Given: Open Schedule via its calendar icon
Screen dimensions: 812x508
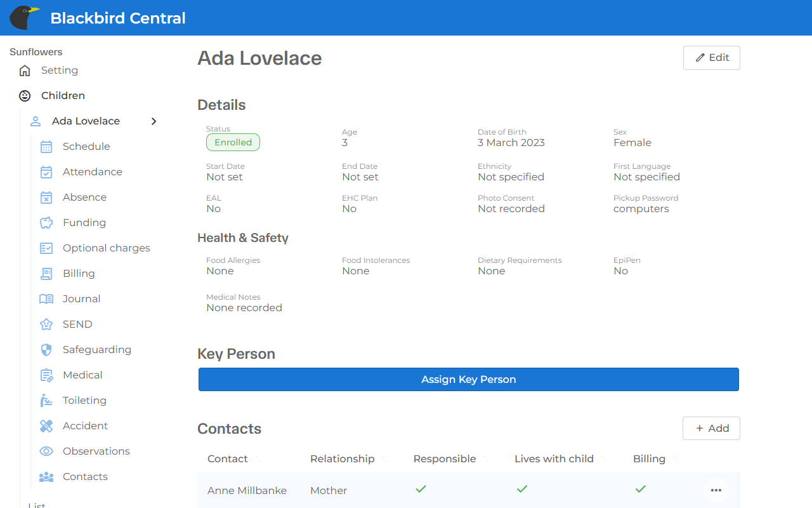Looking at the screenshot, I should tap(46, 147).
